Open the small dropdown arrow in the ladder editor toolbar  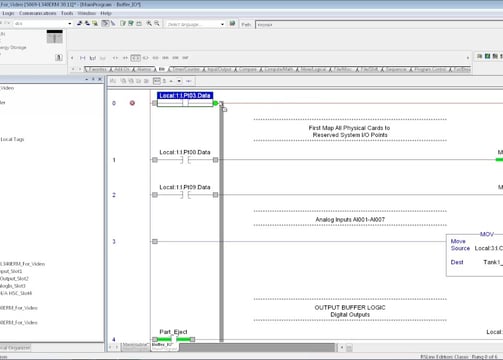[x=179, y=81]
